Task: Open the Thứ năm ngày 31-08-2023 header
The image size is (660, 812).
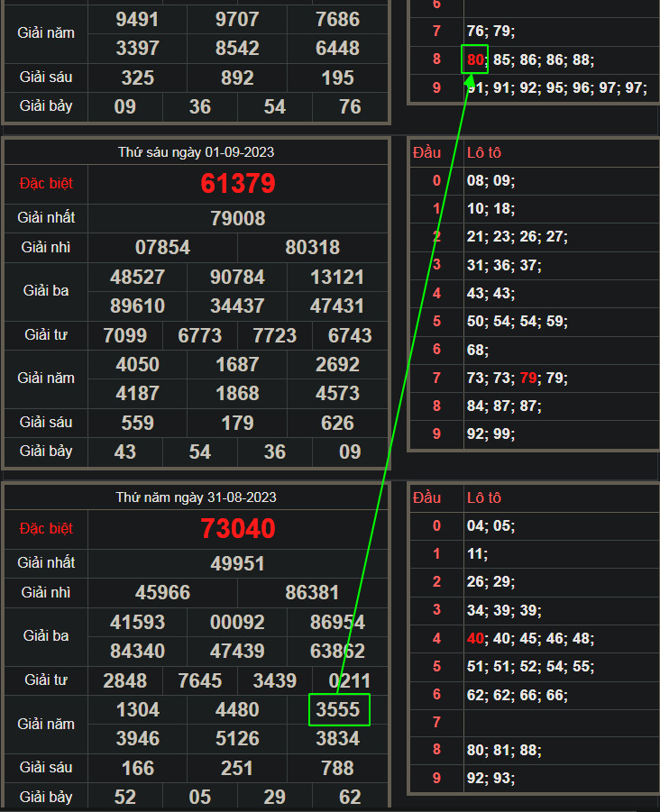Action: point(197,497)
